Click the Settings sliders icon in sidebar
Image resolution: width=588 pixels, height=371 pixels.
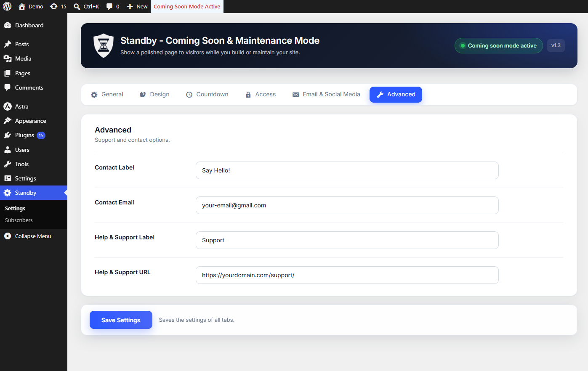coord(8,178)
